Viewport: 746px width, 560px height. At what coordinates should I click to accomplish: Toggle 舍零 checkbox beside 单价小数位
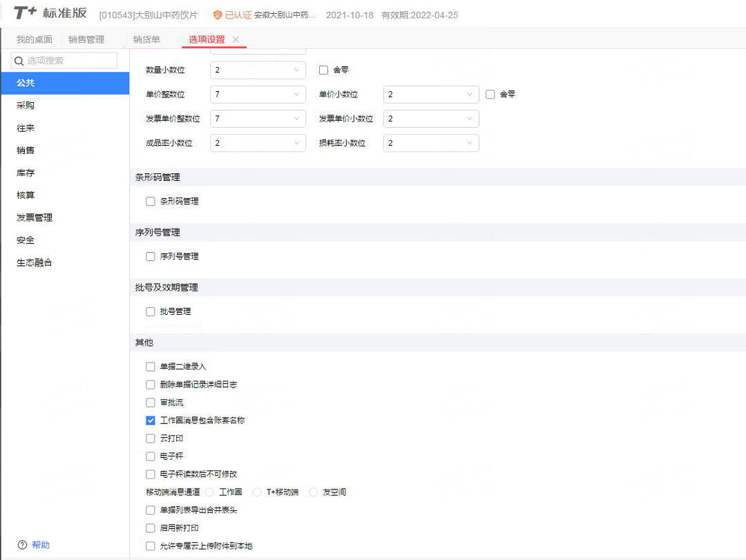tap(490, 94)
